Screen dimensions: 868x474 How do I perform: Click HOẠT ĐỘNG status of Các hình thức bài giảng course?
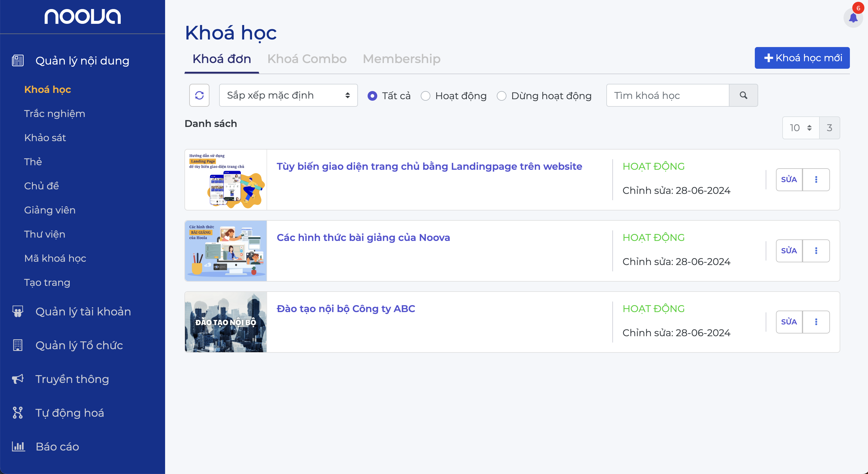pyautogui.click(x=653, y=237)
